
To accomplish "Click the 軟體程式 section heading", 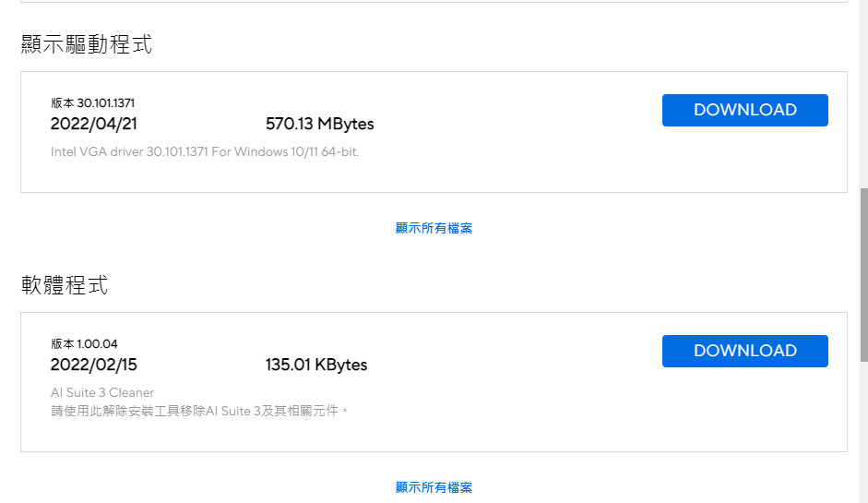I will tap(65, 285).
